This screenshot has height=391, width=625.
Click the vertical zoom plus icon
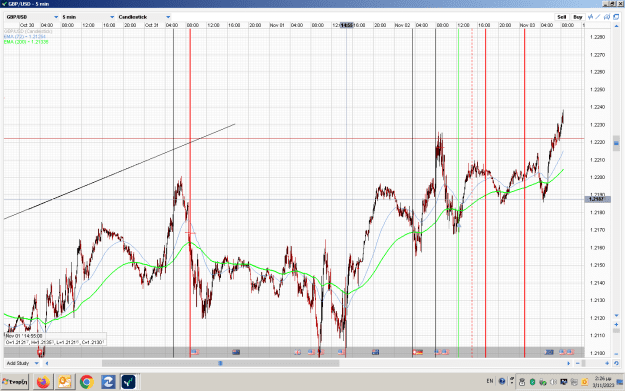tap(616, 325)
